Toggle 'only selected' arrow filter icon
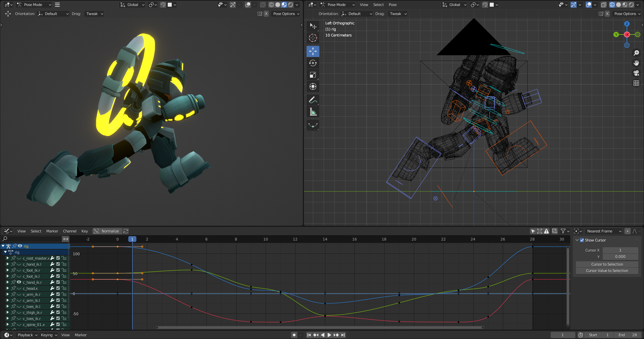 [x=533, y=231]
